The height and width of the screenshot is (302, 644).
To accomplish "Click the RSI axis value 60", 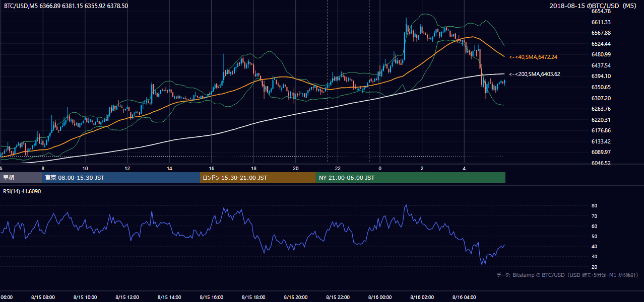I will point(594,226).
